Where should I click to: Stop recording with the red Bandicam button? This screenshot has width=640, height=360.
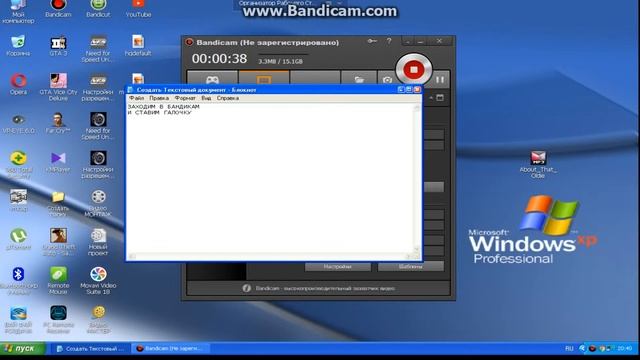click(x=413, y=70)
